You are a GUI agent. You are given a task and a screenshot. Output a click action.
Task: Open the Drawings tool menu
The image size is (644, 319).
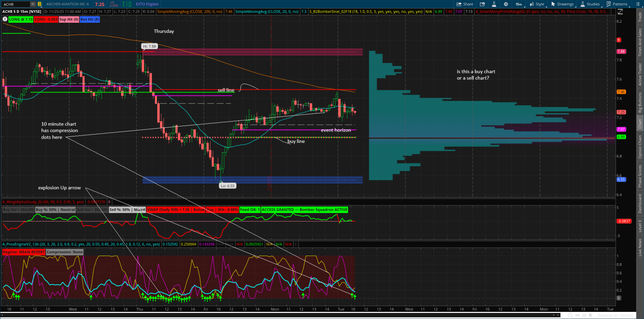click(x=562, y=4)
